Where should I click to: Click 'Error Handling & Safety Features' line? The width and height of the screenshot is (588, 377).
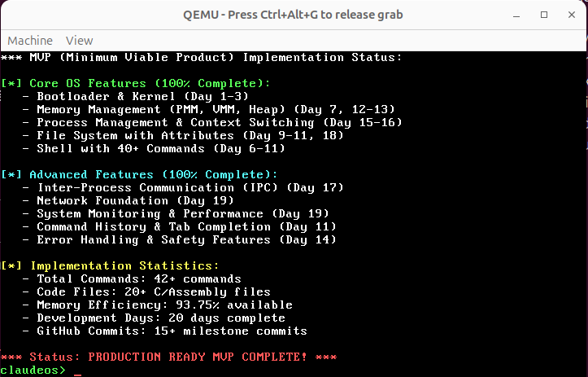[x=179, y=239]
